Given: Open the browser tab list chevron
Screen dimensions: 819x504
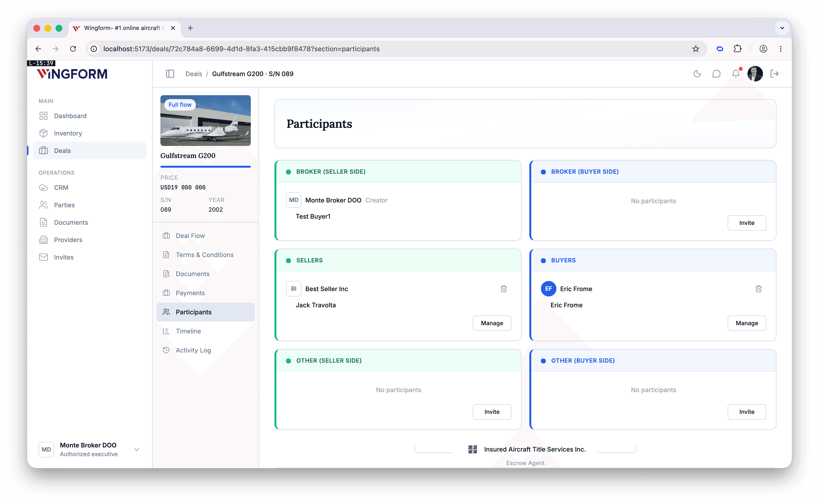Looking at the screenshot, I should (x=782, y=28).
